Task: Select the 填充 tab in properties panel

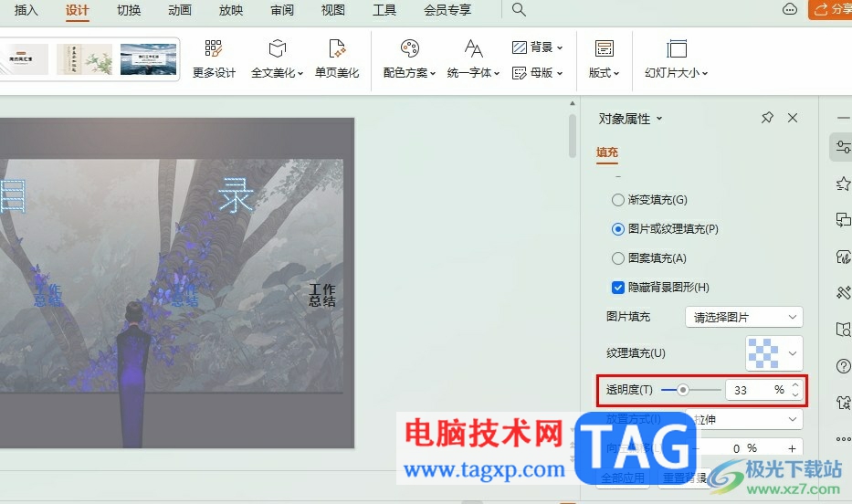Action: [x=607, y=152]
